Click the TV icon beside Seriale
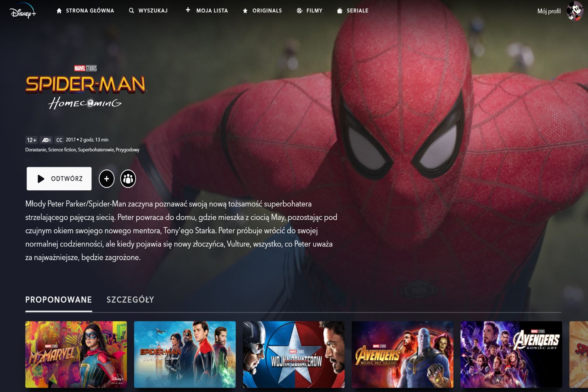This screenshot has height=392, width=588. 340,11
